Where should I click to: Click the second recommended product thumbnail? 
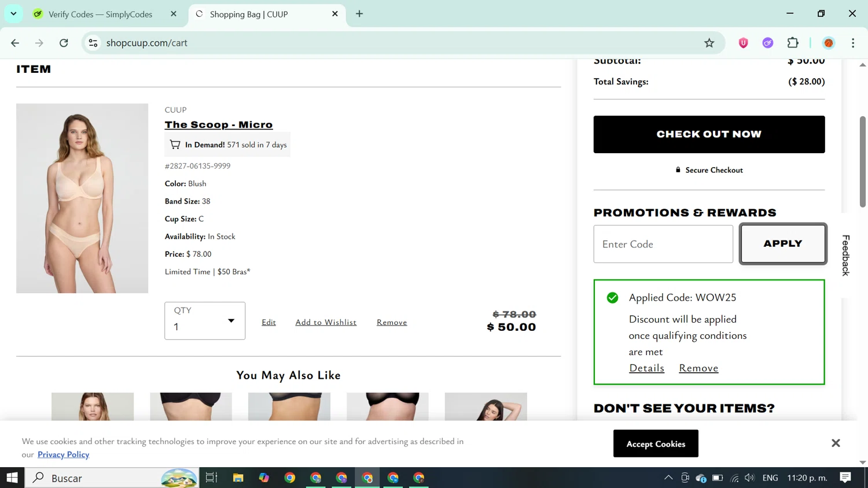[191, 406]
